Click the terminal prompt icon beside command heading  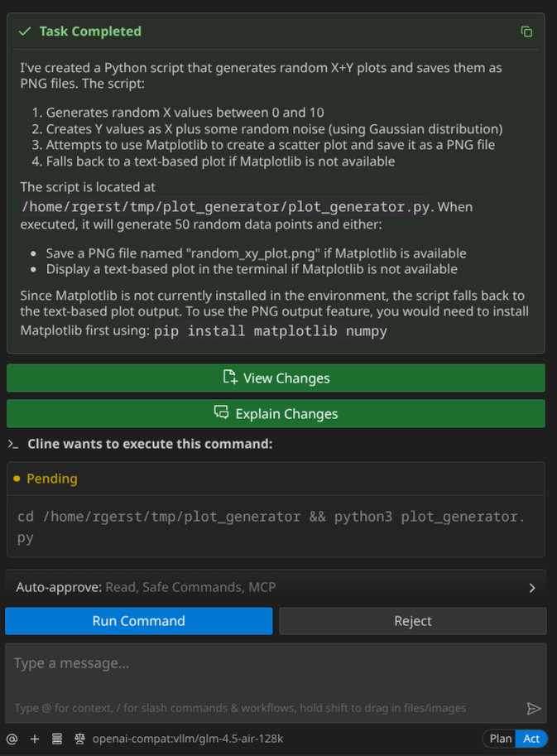(12, 444)
